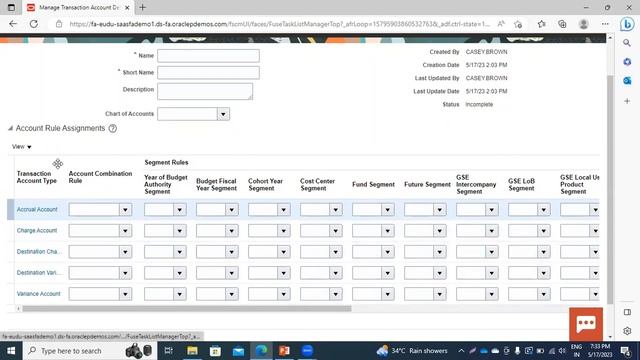The width and height of the screenshot is (640, 360).
Task: Show hidden system tray icons
Action: 461,351
